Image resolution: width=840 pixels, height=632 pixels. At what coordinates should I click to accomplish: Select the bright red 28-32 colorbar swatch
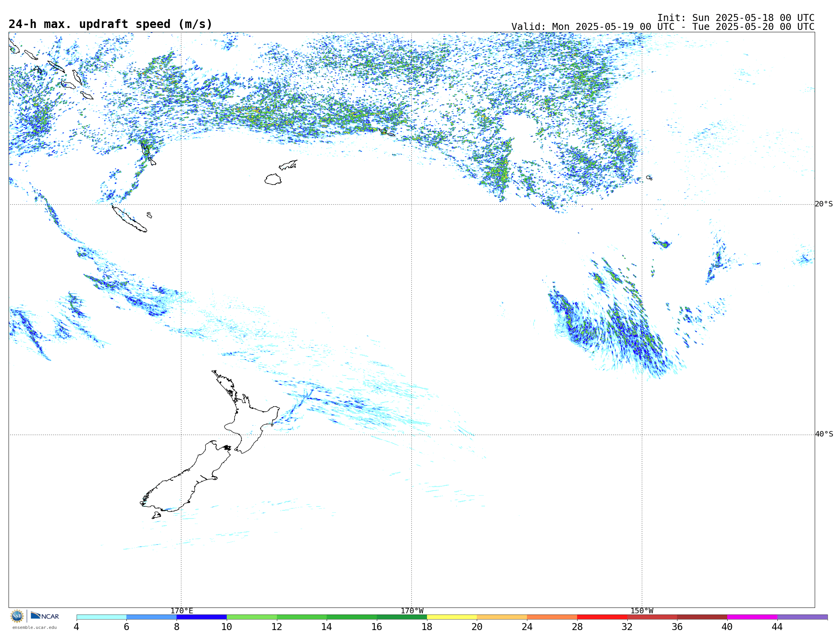click(x=602, y=617)
